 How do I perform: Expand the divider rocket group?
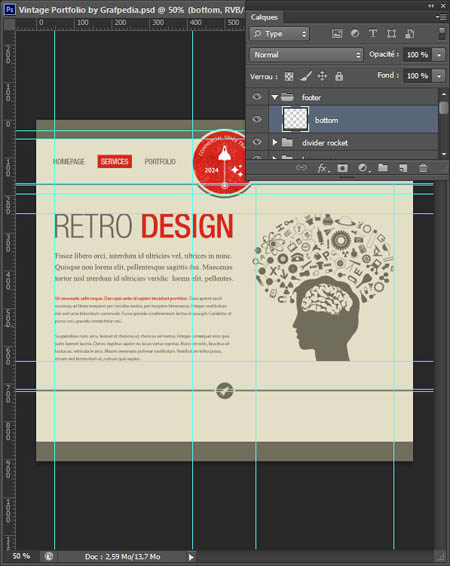point(275,142)
